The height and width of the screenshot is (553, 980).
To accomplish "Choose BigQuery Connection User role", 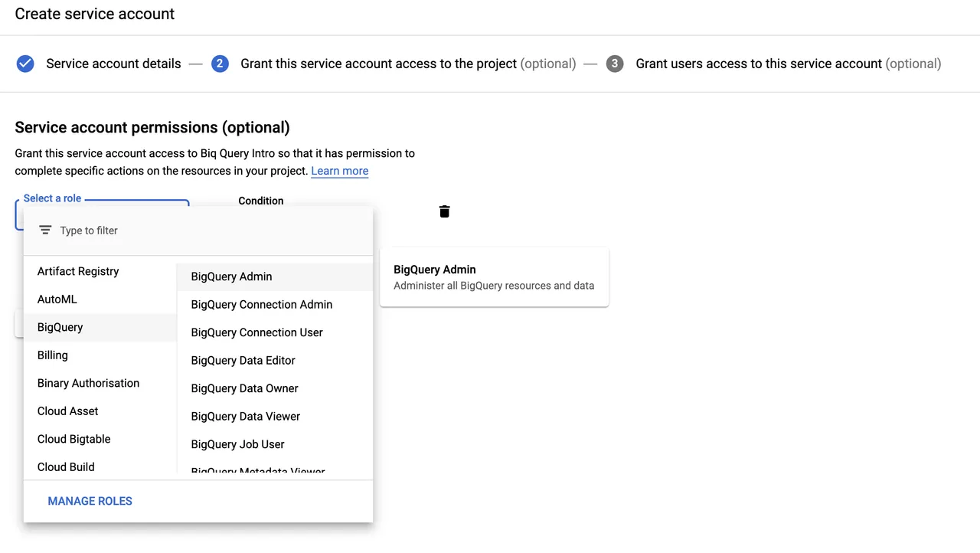I will pyautogui.click(x=275, y=332).
